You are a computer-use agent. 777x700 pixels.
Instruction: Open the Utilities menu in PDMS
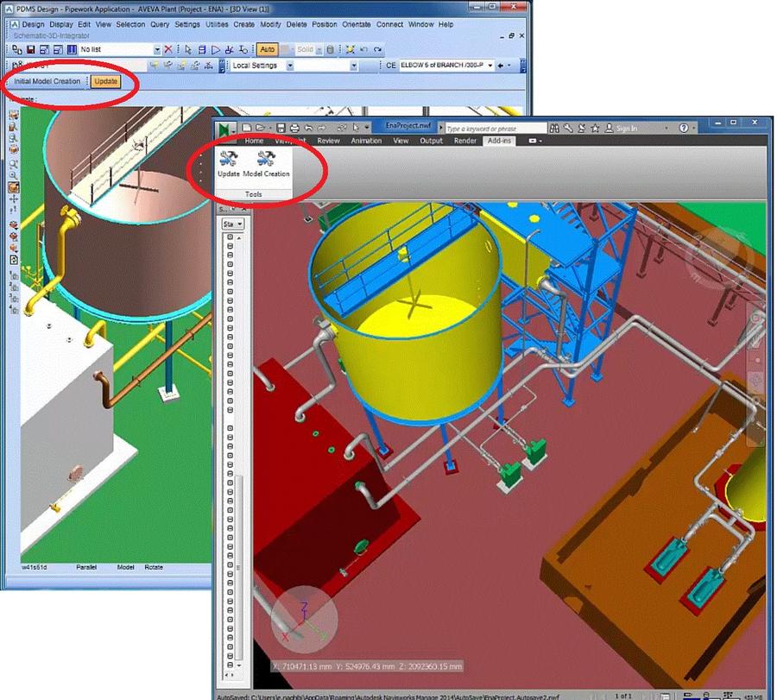click(x=217, y=24)
